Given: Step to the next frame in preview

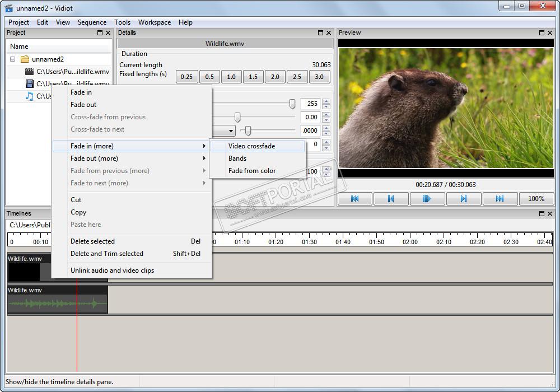Looking at the screenshot, I should pos(463,198).
